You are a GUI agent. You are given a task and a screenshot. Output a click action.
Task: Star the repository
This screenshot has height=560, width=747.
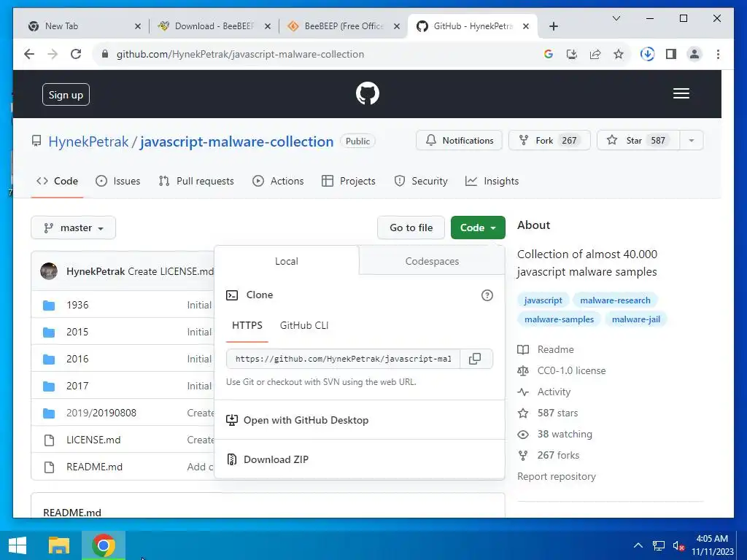coord(638,141)
